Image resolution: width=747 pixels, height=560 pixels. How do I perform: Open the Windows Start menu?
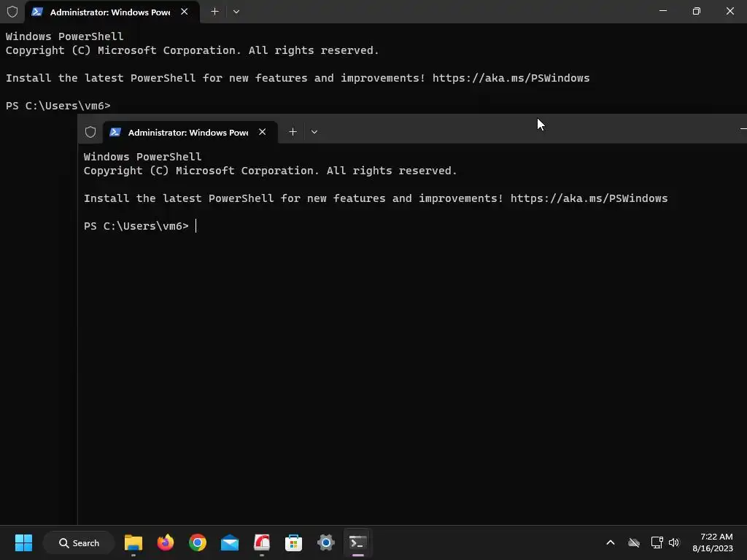click(23, 542)
